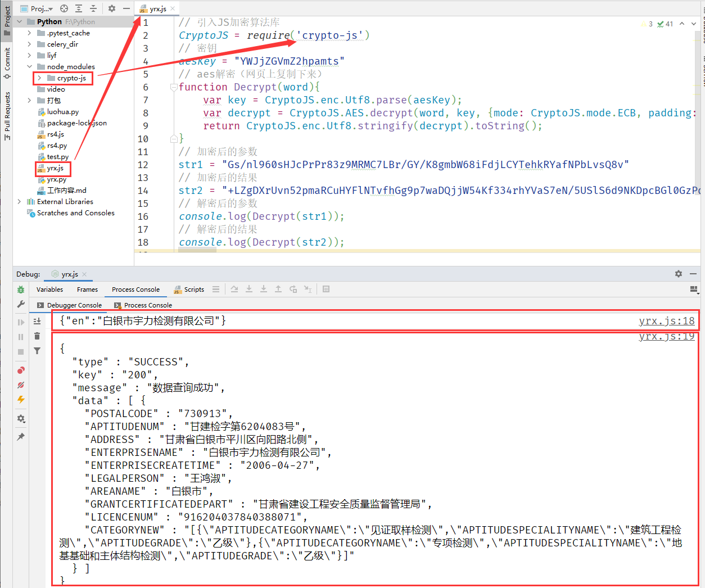Open the Debugger Console tab
Viewport: 705px width, 588px height.
[x=74, y=305]
